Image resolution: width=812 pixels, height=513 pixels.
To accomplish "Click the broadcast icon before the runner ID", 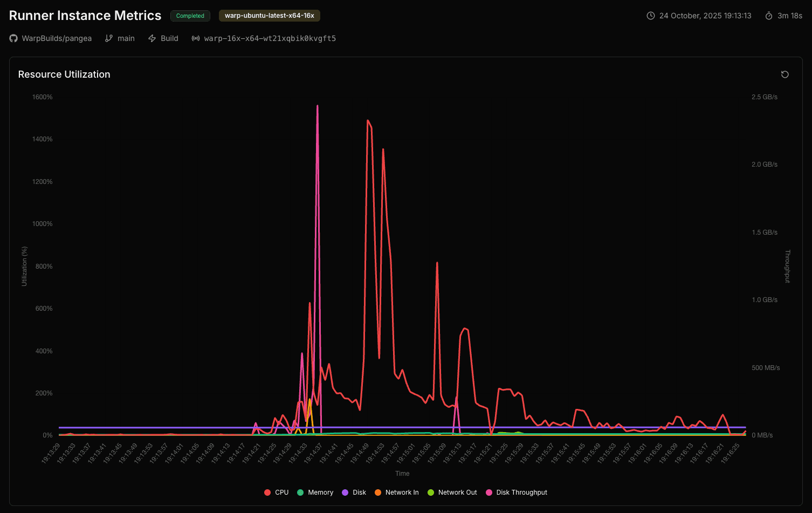I will [x=195, y=38].
